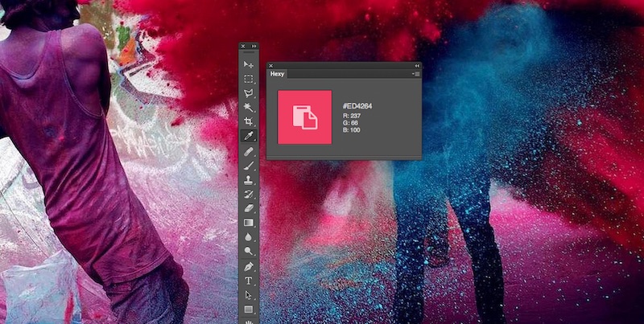Viewport: 644px width, 324px height.
Task: Choose the Gradient tool
Action: 249,223
